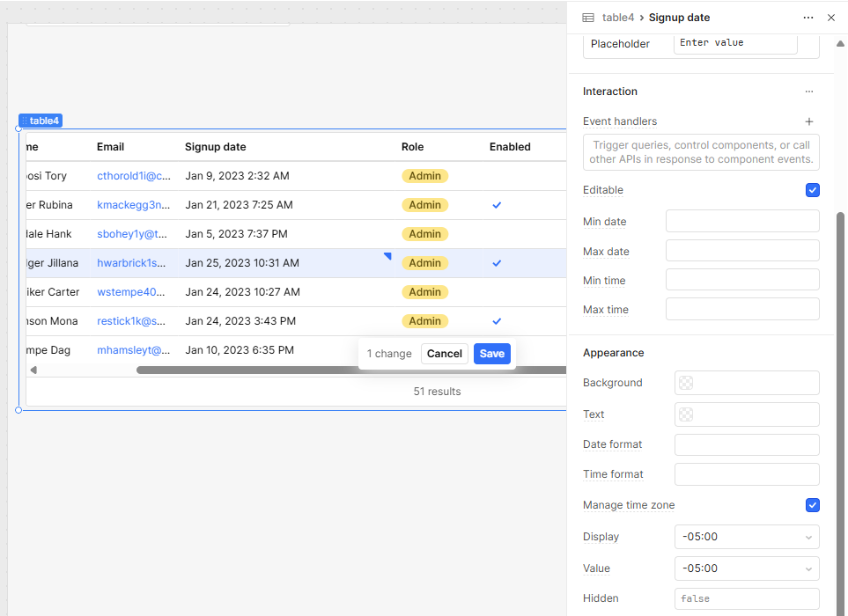Close the Signup date inspector panel
The height and width of the screenshot is (616, 848).
tap(831, 18)
